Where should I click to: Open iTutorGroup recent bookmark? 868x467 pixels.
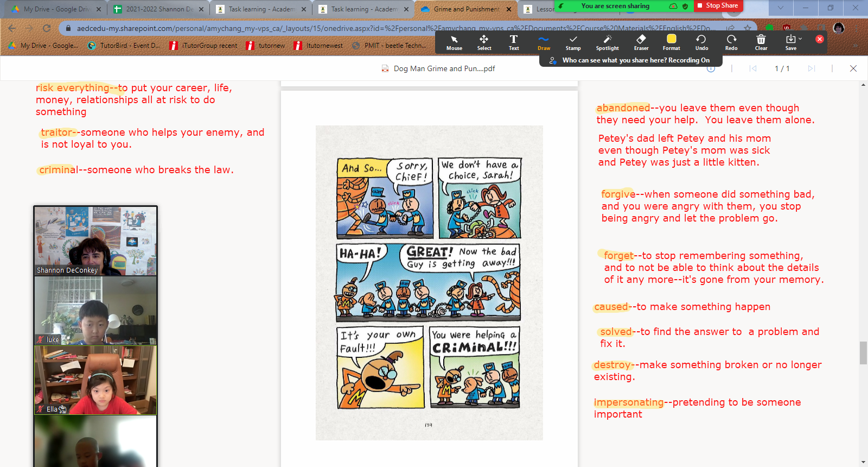(203, 46)
